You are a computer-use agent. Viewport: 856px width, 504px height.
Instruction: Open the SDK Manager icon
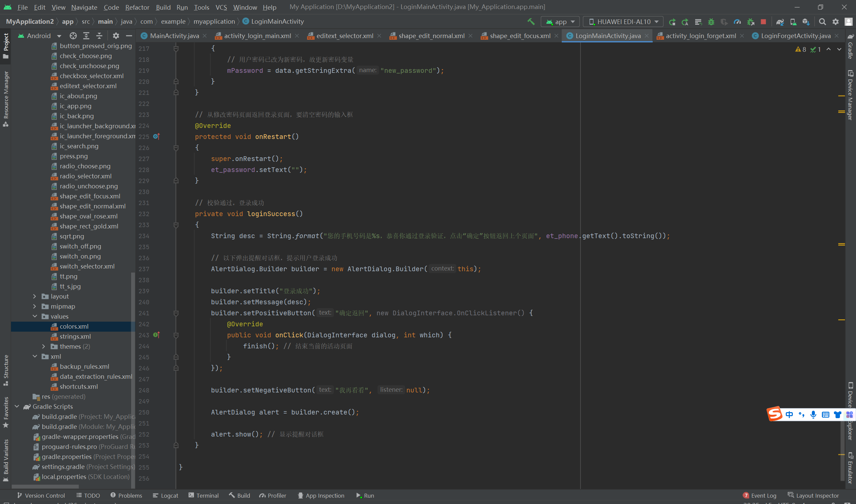click(806, 22)
